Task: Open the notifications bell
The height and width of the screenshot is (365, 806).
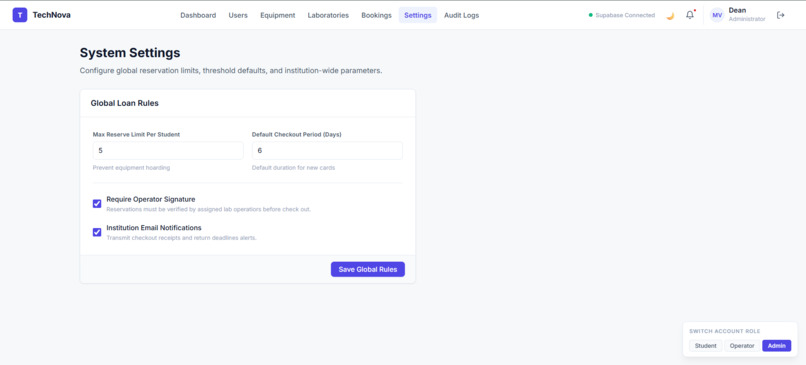Action: (x=690, y=15)
